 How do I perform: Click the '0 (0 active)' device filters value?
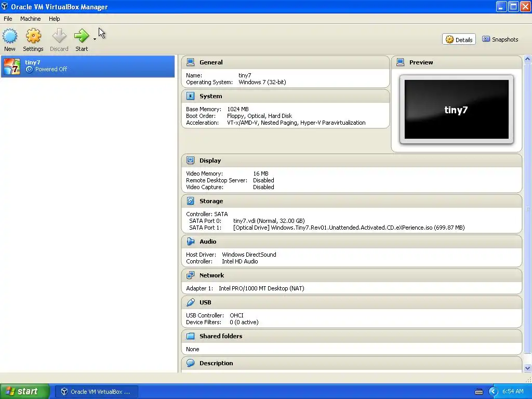244,322
